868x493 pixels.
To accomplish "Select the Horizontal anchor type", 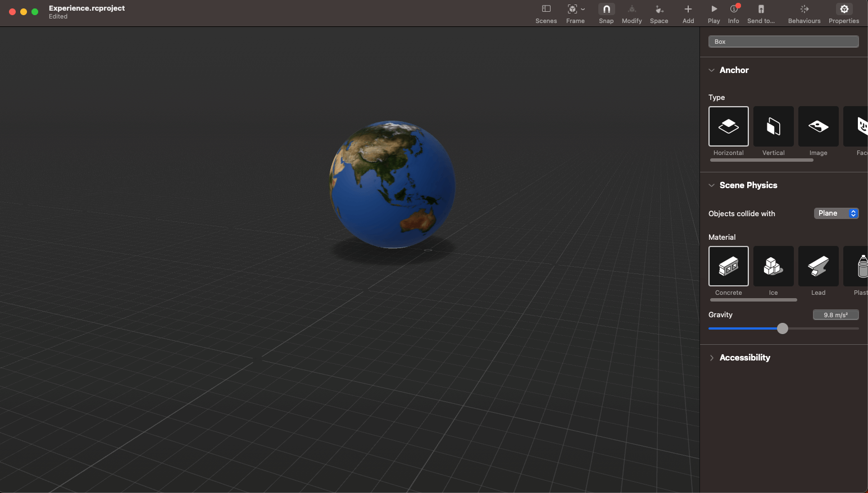I will point(729,126).
